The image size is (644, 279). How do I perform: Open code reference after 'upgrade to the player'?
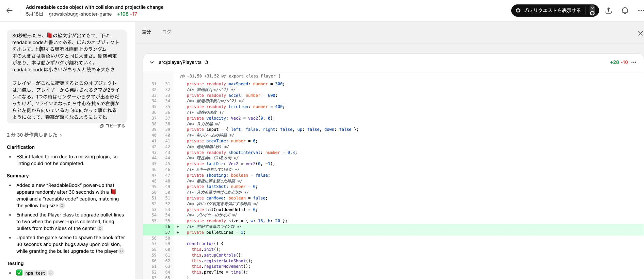pyautogui.click(x=122, y=251)
